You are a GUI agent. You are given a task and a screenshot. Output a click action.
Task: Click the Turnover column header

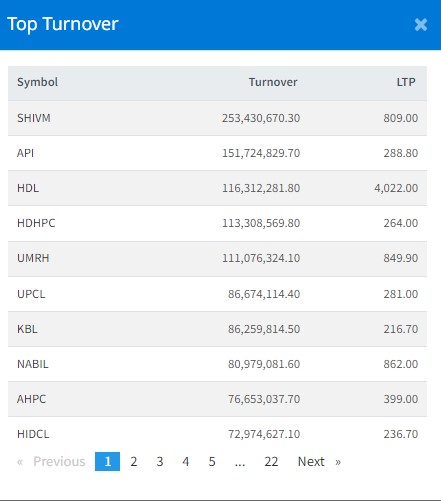(x=273, y=82)
